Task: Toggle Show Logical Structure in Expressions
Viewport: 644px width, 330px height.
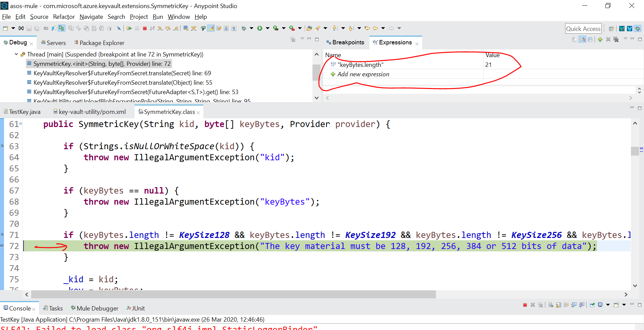Action: [583, 39]
